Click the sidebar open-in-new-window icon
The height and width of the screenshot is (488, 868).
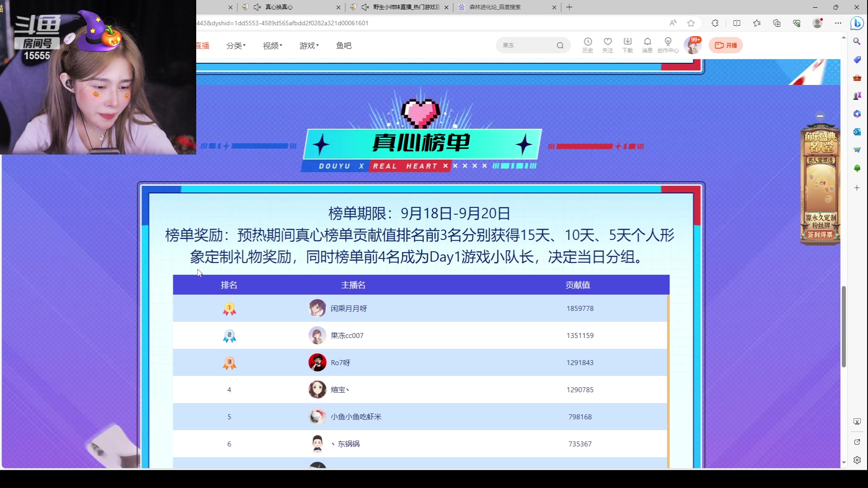pos(857,441)
